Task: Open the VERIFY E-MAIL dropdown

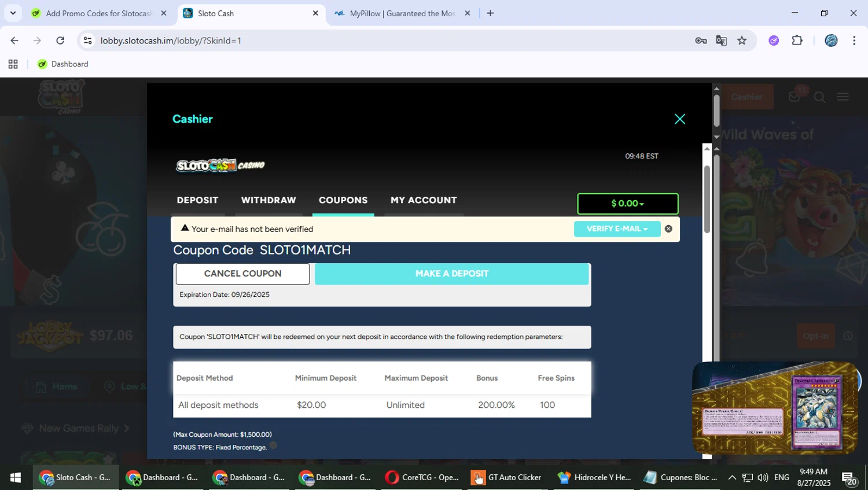Action: click(617, 229)
